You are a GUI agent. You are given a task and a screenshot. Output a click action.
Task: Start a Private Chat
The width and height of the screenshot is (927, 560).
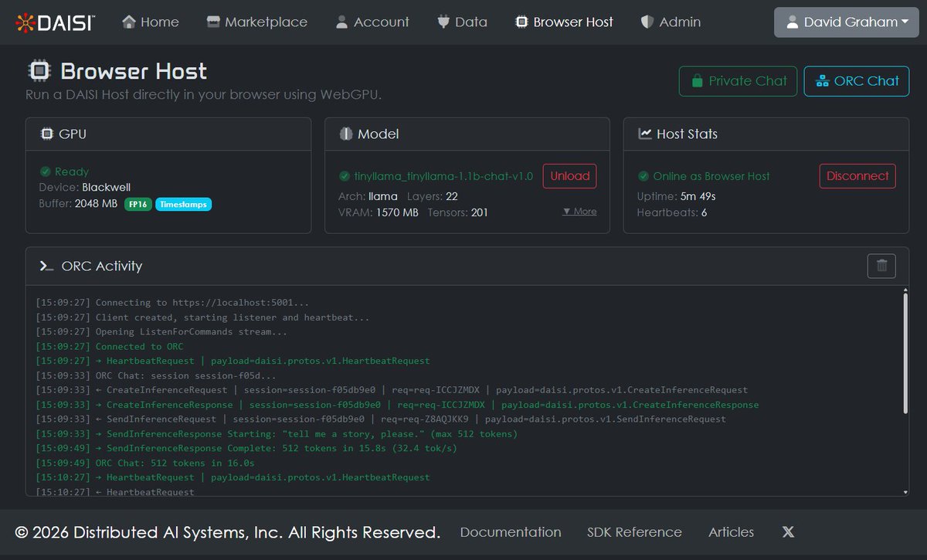click(x=738, y=80)
